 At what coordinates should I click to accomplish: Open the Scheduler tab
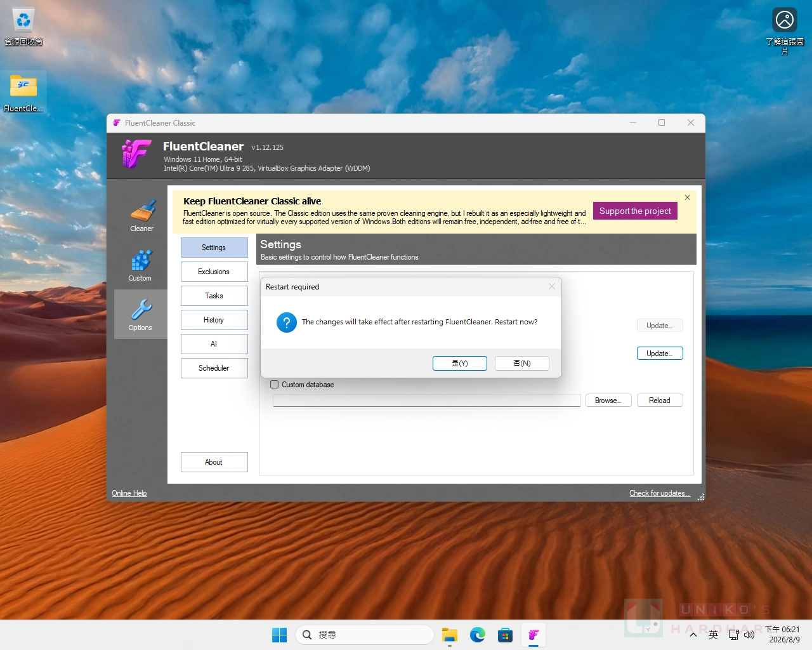(x=214, y=368)
